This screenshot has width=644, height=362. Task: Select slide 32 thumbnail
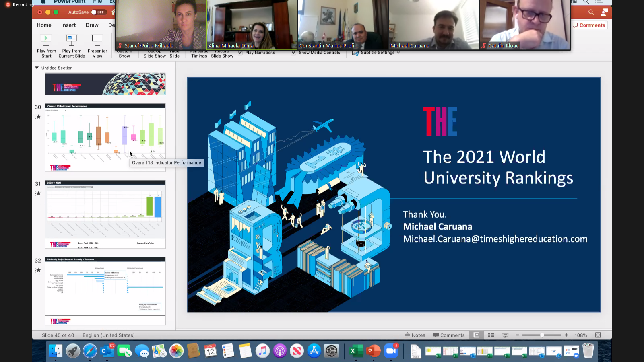[x=105, y=291]
